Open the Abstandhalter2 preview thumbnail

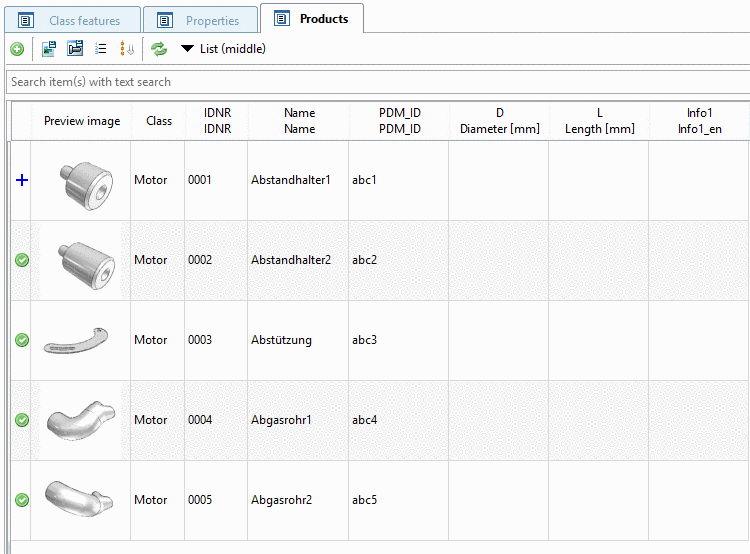(x=87, y=265)
